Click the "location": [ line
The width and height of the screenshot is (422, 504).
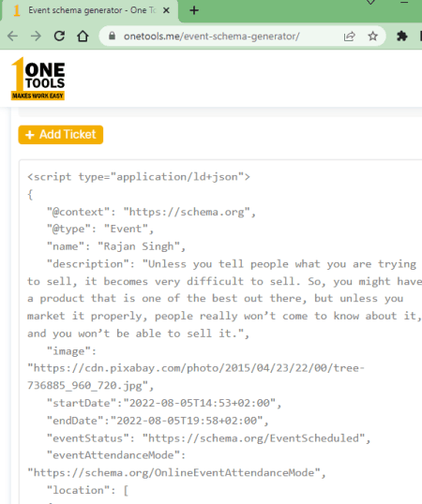point(87,490)
